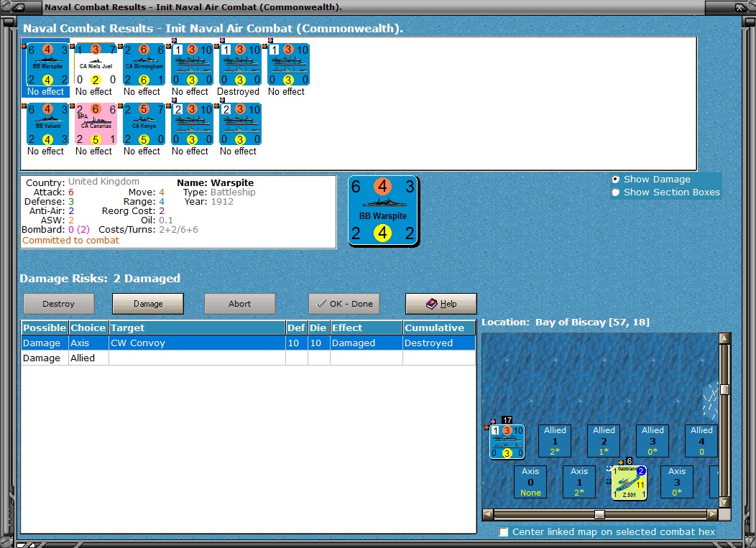
Task: Select the CA Niels Juel counter
Action: (x=96, y=65)
